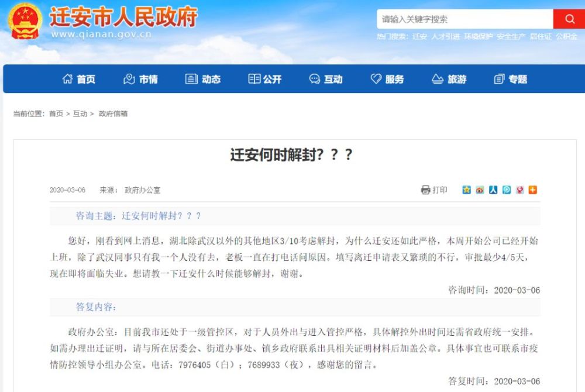This screenshot has height=392, width=585.
Task: Open more share options plus icon
Action: pos(533,190)
